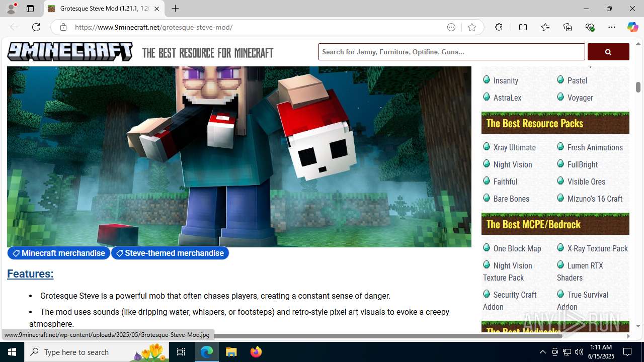Open Security Craft Addon link
644x362 pixels.
coord(510,301)
